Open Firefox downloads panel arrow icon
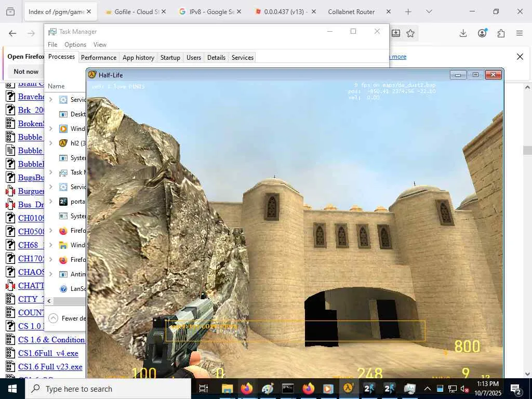The width and height of the screenshot is (532, 399). 463,33
